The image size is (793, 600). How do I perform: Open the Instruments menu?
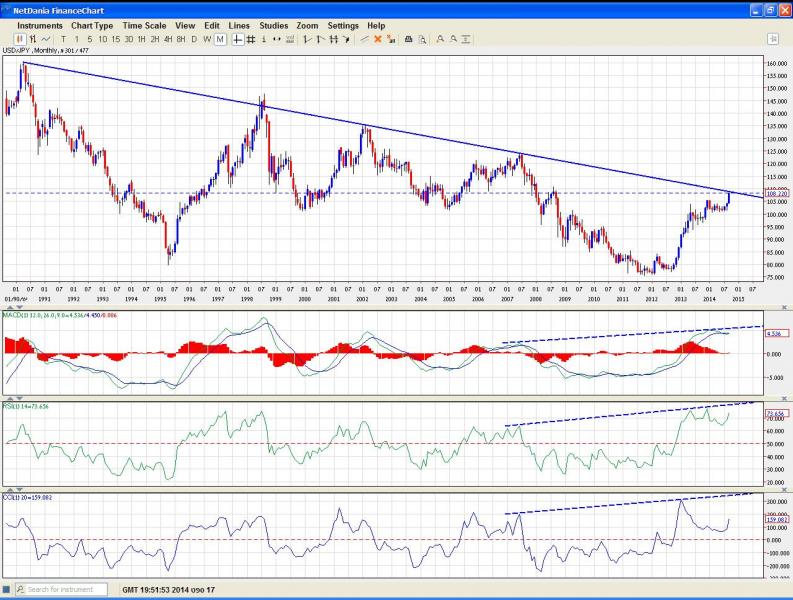(x=39, y=25)
